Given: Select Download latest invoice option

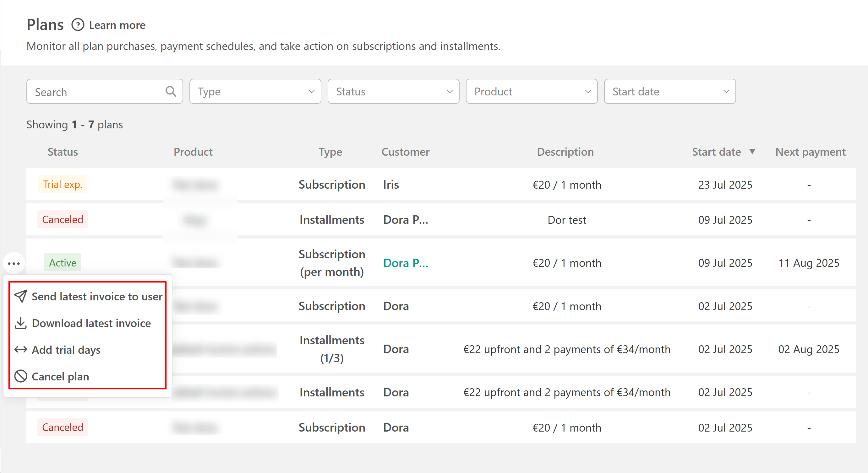Looking at the screenshot, I should [x=91, y=323].
